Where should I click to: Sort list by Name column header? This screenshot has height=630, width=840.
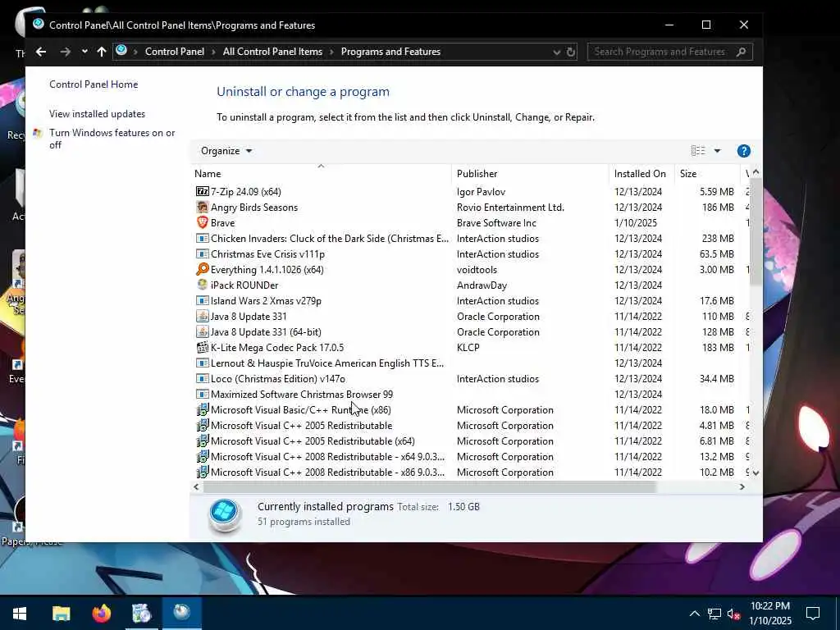[x=322, y=174]
